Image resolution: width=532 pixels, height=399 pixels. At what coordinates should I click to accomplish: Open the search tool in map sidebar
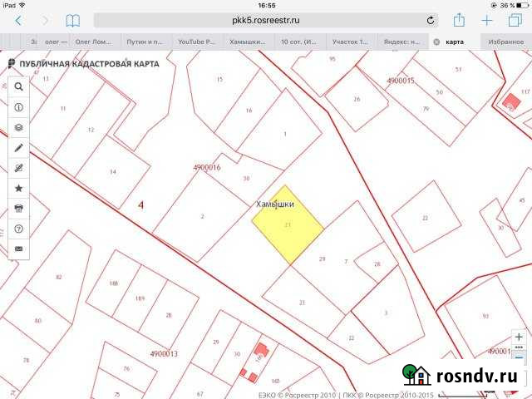(x=19, y=86)
